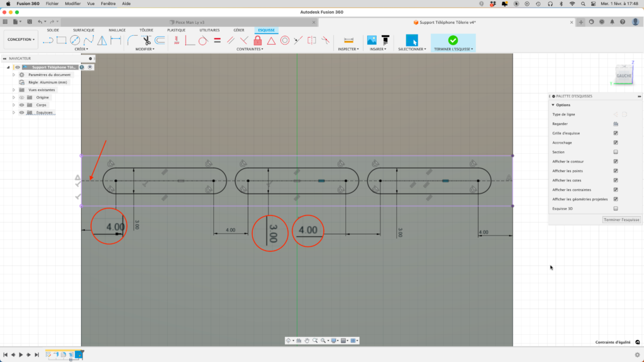Apply the Equal constraint
Viewport: 644px width, 362px height.
tap(217, 40)
